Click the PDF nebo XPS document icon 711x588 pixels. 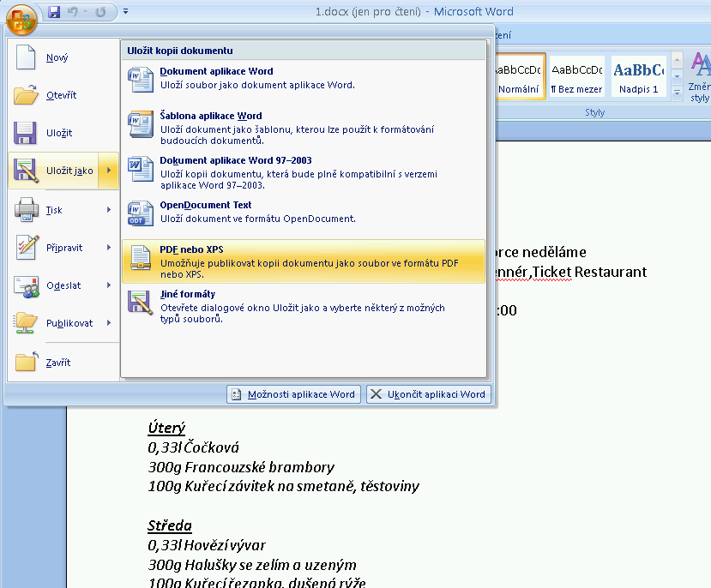tap(141, 258)
